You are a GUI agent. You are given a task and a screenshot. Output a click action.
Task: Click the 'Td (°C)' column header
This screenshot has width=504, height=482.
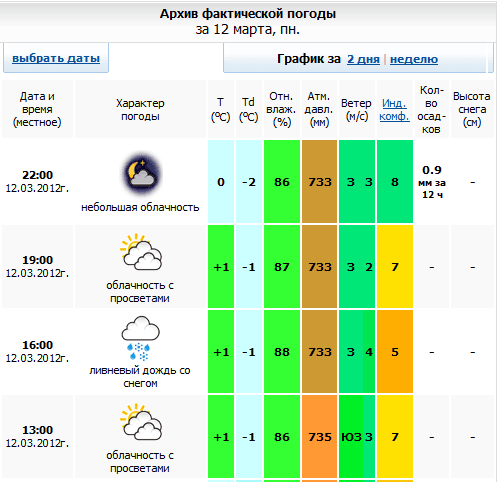tap(249, 109)
